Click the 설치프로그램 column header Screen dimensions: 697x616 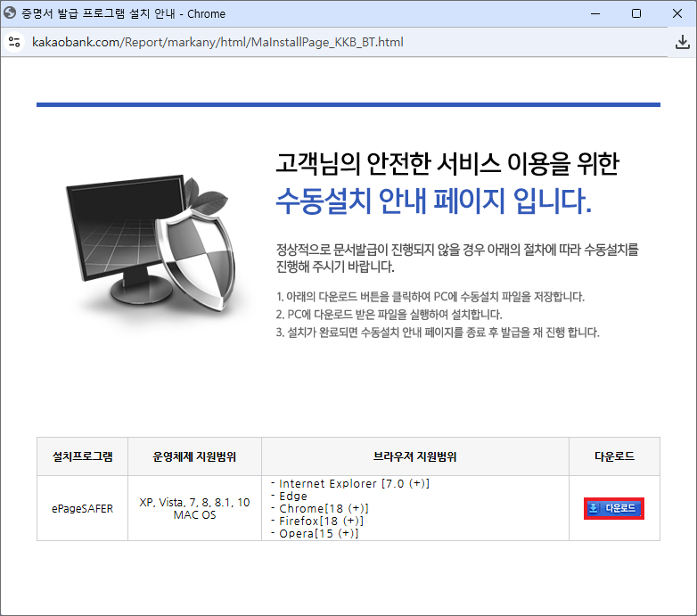82,456
